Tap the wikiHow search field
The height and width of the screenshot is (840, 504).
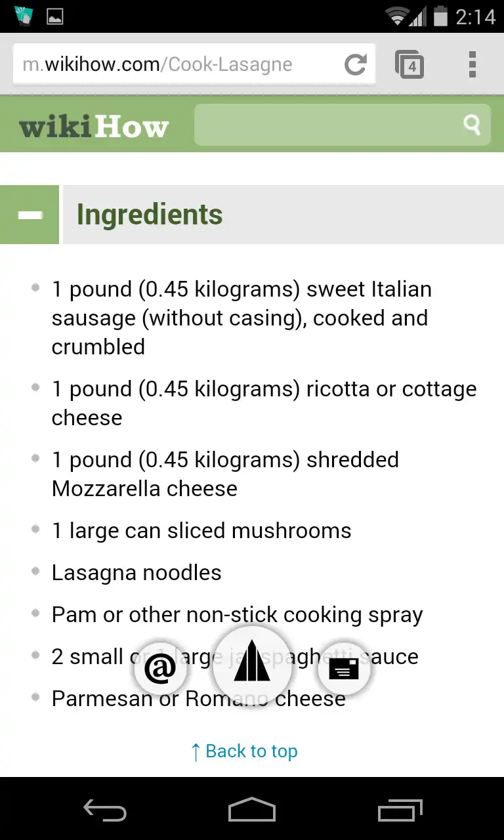pos(328,125)
